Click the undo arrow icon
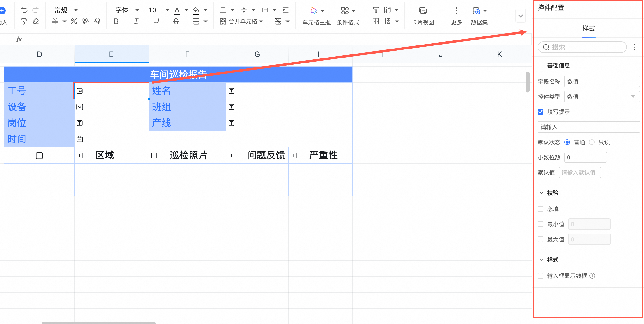Image resolution: width=644 pixels, height=324 pixels. click(24, 10)
